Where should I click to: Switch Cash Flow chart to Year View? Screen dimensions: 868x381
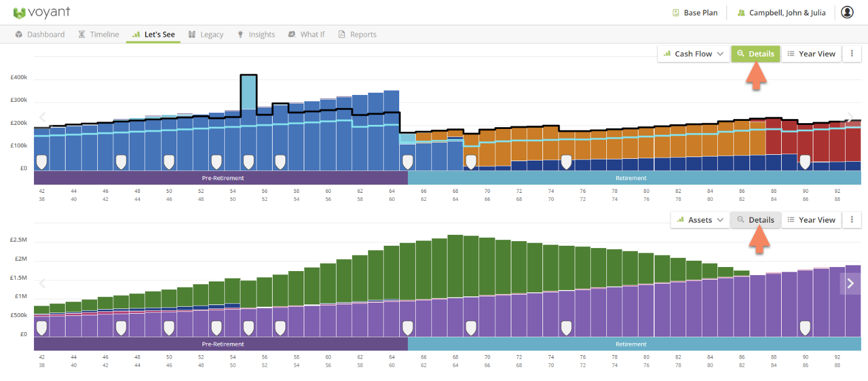tap(811, 54)
